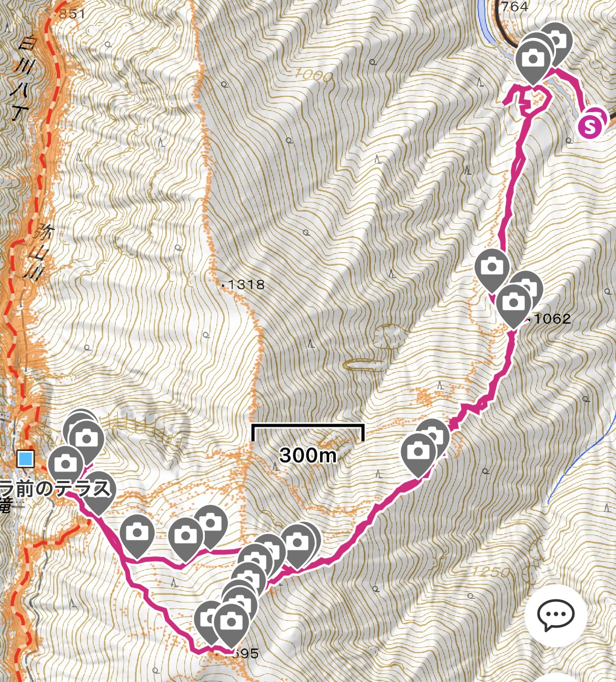Tap the 1000 contour line label
This screenshot has width=616, height=682.
pyautogui.click(x=314, y=75)
